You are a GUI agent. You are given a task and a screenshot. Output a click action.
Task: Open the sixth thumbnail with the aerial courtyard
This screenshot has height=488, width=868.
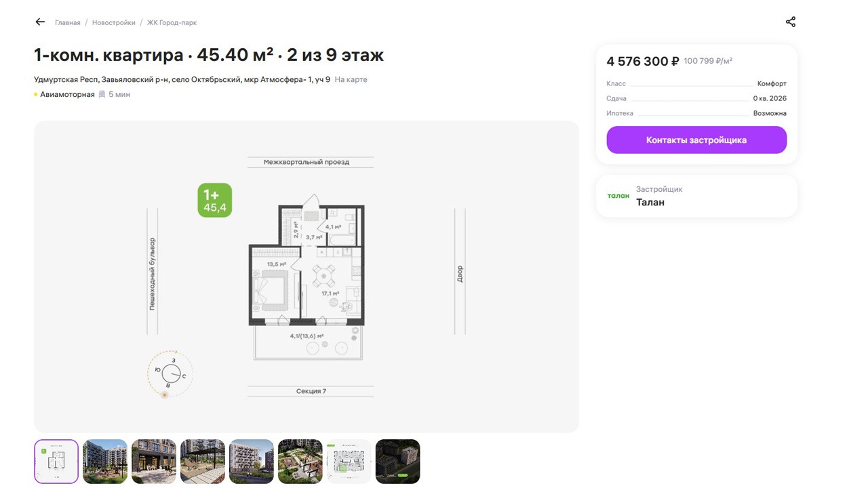click(x=300, y=462)
